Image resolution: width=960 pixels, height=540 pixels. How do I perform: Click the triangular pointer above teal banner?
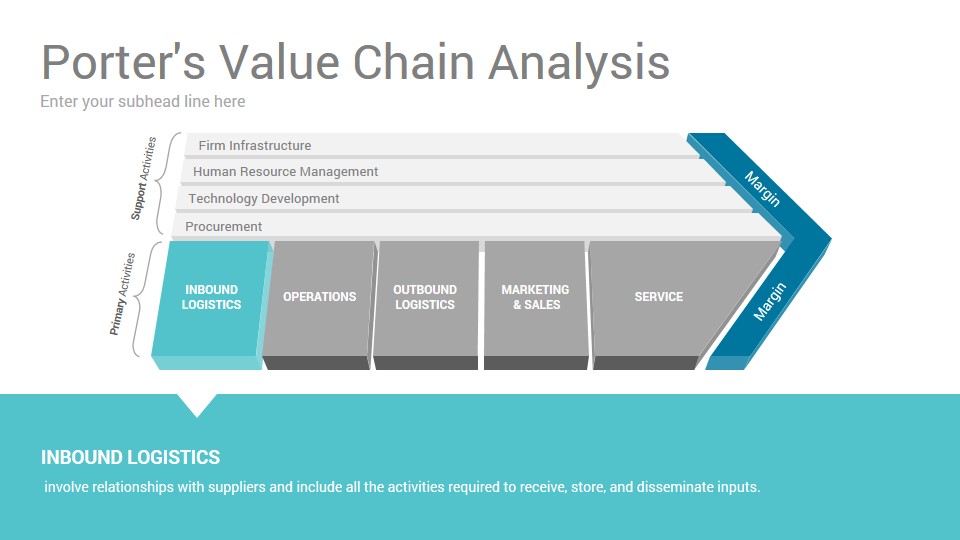pos(197,405)
